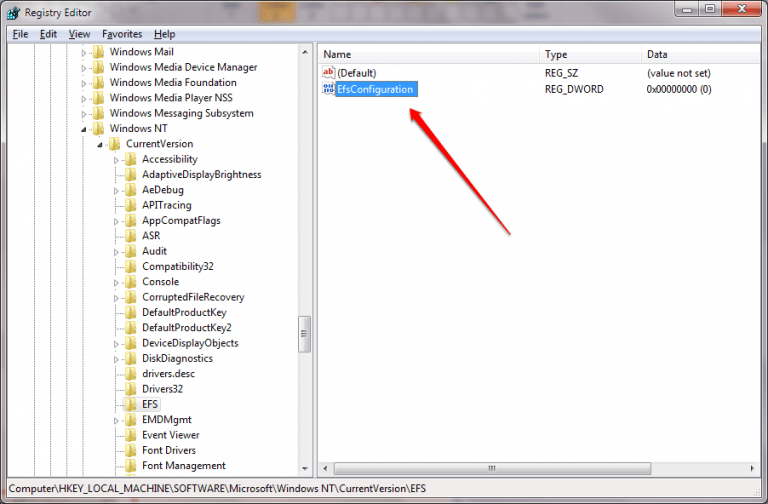Viewport: 768px width, 504px height.
Task: Expand the DeviceDisplayObjects key
Action: tap(116, 344)
